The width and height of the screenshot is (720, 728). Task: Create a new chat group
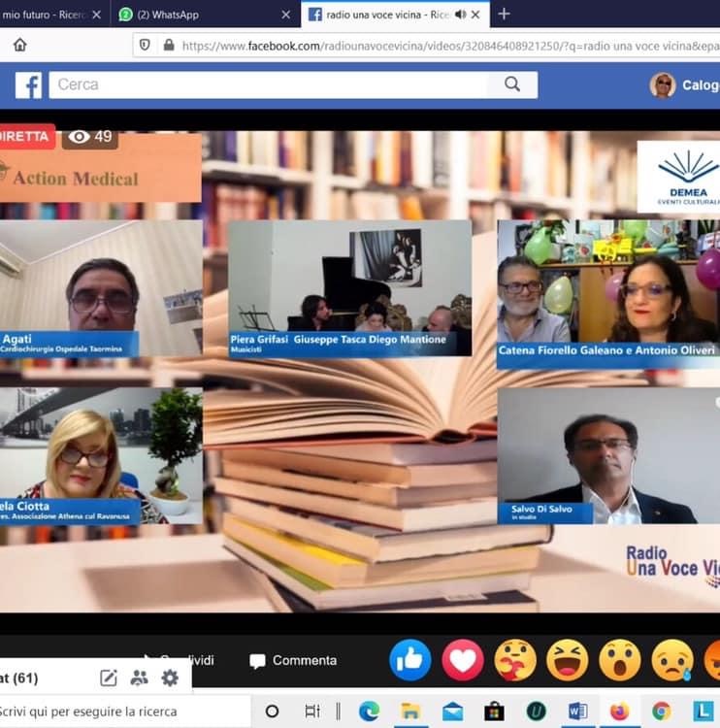(140, 678)
